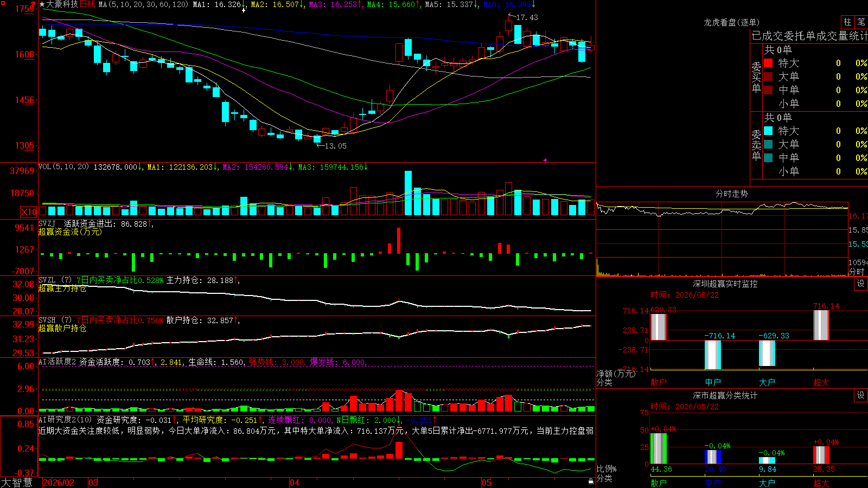
Task: Click the 17.43 high price label
Action: click(x=527, y=17)
